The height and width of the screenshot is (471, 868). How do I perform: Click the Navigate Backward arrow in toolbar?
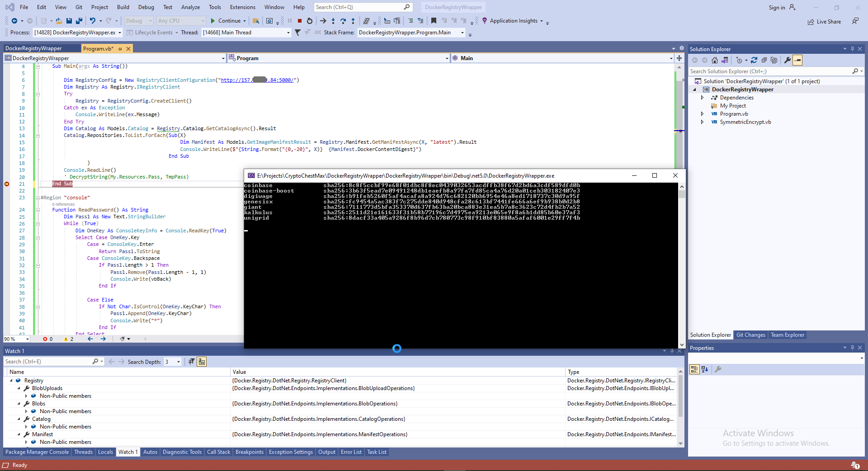coord(14,21)
